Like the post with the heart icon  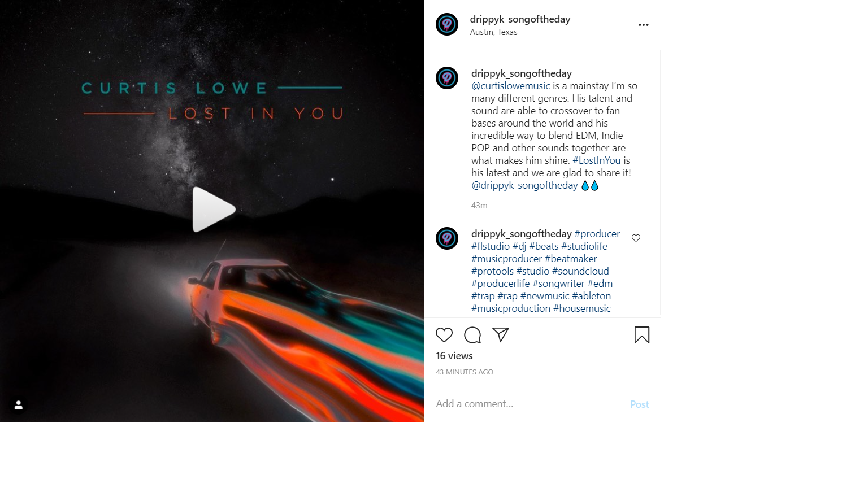pos(444,335)
